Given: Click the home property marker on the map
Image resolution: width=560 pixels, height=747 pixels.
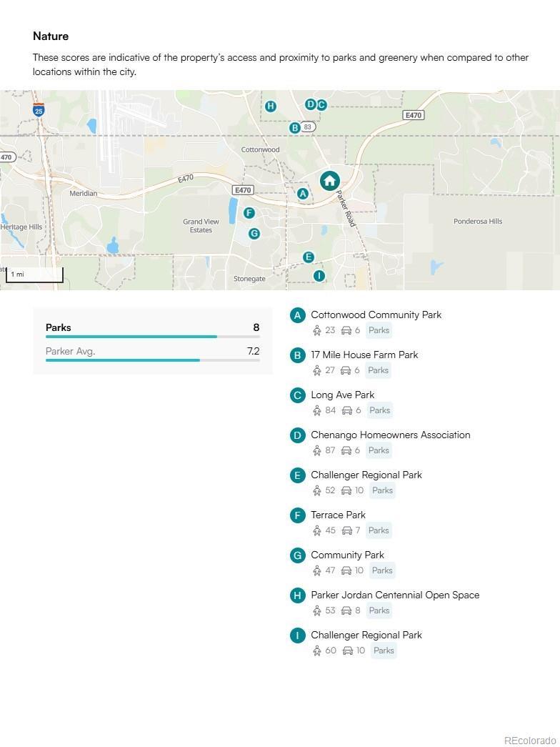Looking at the screenshot, I should pyautogui.click(x=329, y=181).
